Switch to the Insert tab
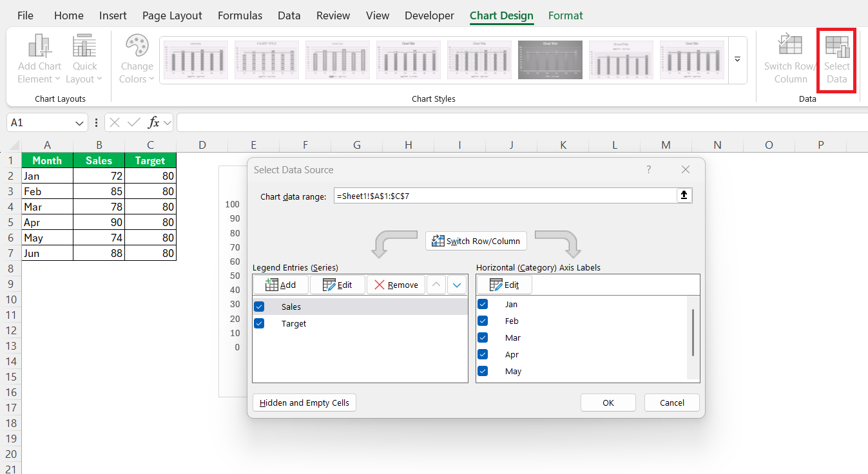Viewport: 868px width, 474px height. [113, 15]
